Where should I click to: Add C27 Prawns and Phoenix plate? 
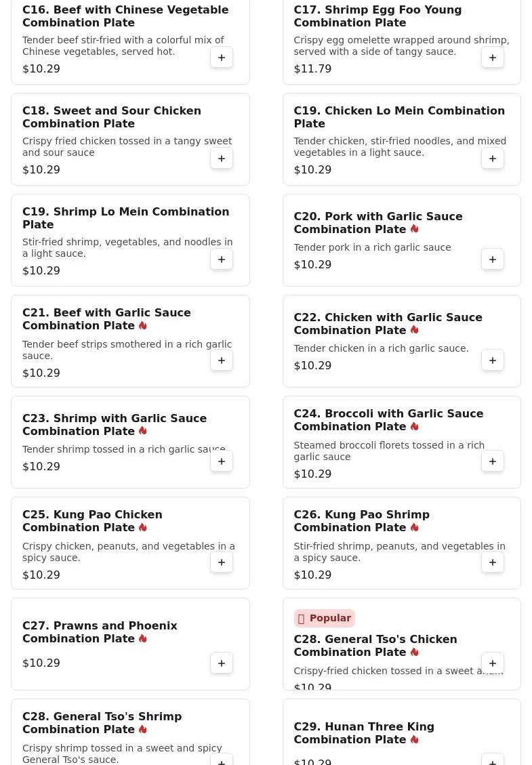click(222, 663)
